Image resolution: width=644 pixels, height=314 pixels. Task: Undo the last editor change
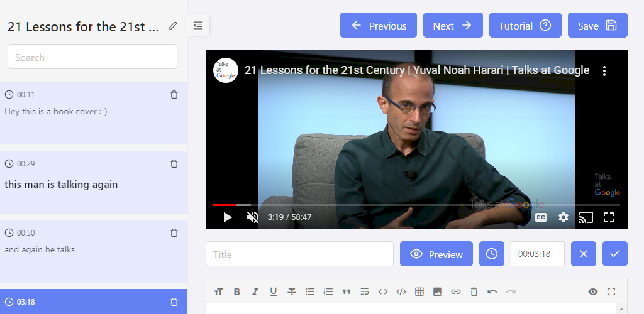click(492, 291)
